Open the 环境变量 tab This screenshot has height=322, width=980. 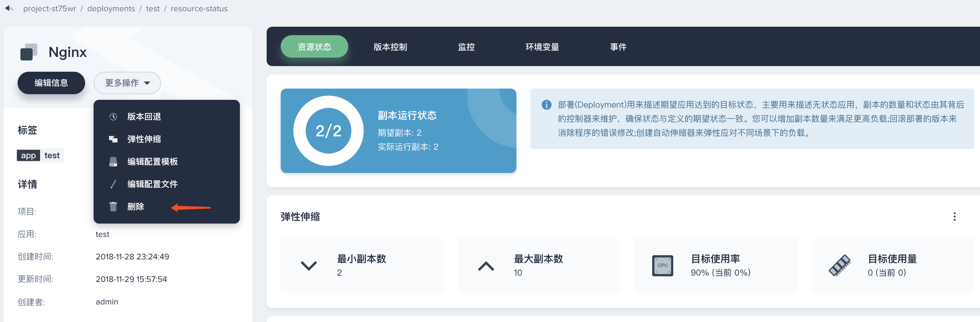[542, 47]
